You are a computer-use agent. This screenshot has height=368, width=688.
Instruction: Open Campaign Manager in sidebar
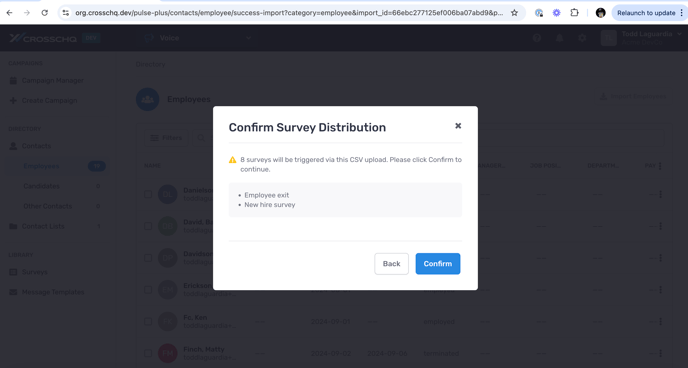click(x=53, y=80)
